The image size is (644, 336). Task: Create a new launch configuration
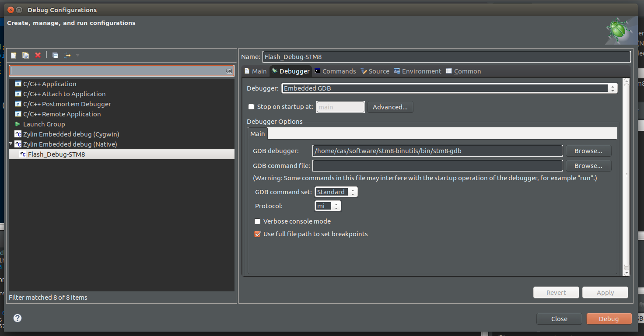coord(14,55)
